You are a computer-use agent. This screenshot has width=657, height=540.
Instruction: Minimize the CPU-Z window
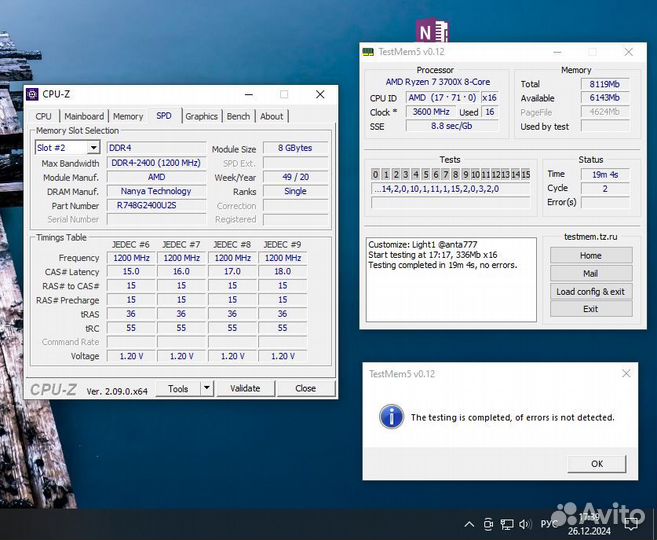click(249, 94)
